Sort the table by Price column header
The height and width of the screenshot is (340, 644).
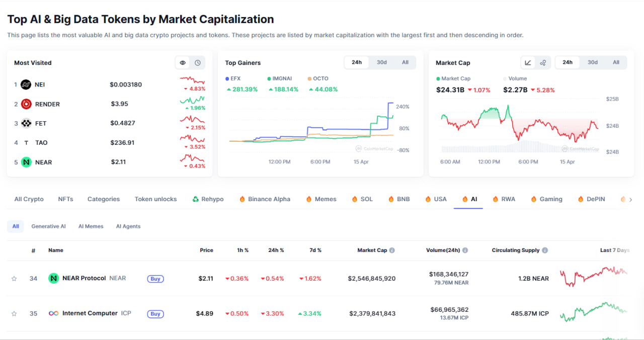pyautogui.click(x=206, y=250)
